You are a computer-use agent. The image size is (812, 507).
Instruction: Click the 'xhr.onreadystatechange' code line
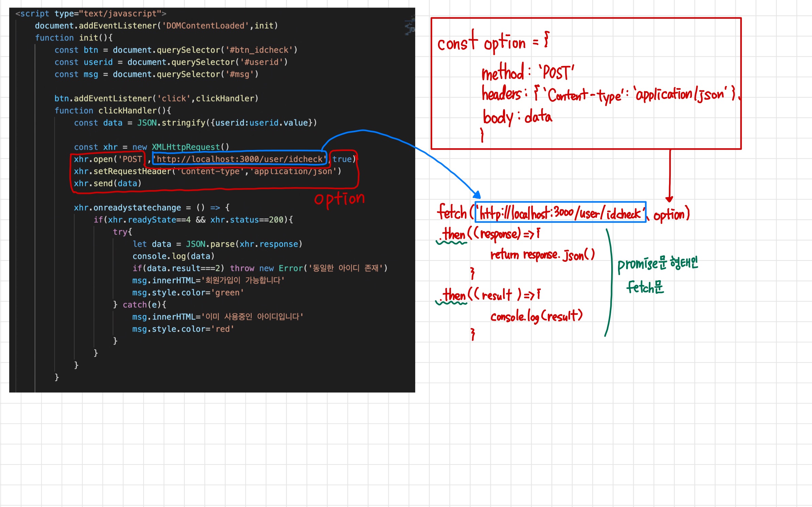[127, 208]
